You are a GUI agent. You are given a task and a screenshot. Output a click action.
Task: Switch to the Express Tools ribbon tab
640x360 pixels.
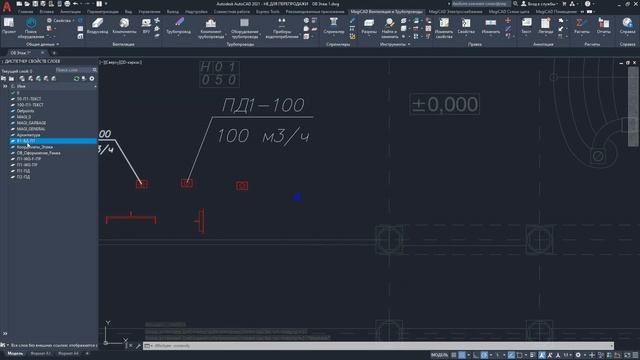268,12
